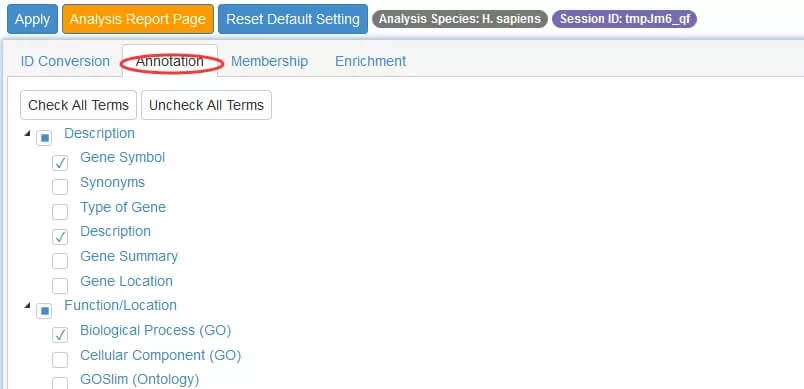804x389 pixels.
Task: Toggle the Function/Location parent checkbox
Action: pos(44,310)
